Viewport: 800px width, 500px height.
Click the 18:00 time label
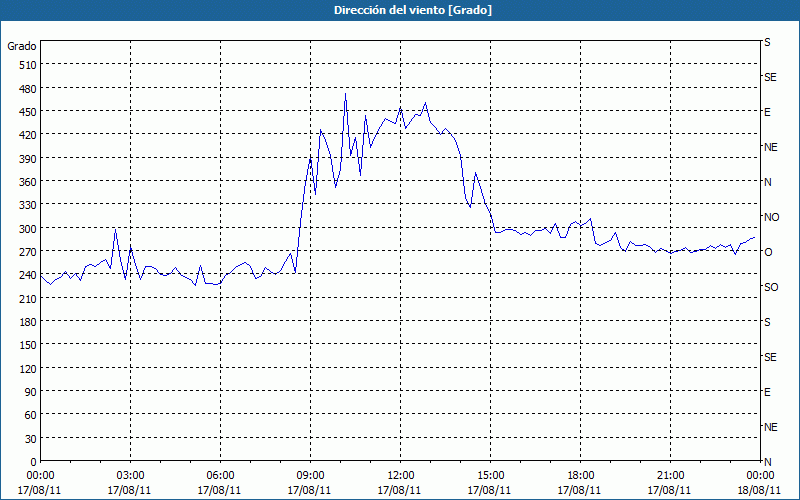[581, 476]
